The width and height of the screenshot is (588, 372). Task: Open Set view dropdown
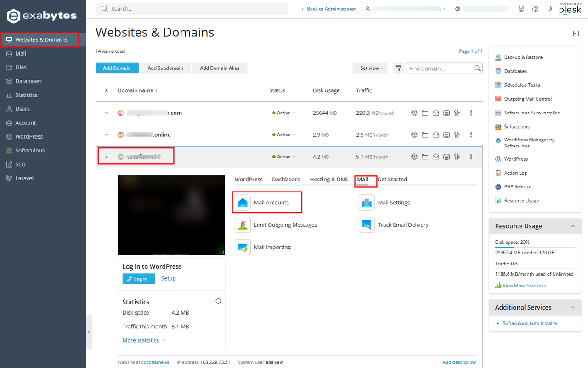pos(370,68)
